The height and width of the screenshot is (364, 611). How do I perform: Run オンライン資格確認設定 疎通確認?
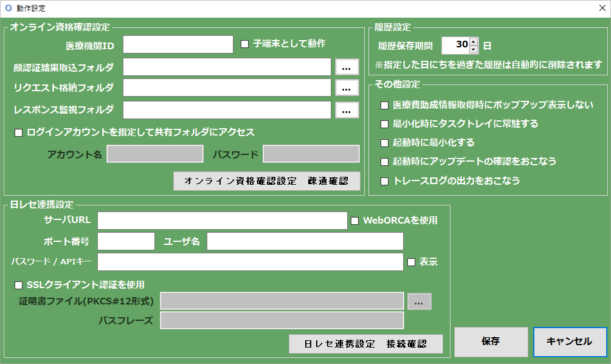tap(267, 180)
